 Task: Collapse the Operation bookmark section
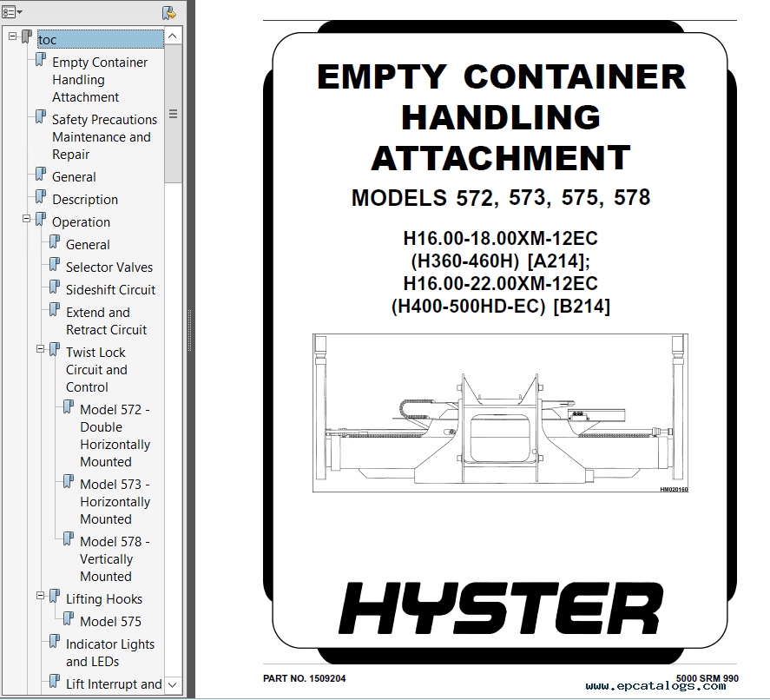point(27,219)
